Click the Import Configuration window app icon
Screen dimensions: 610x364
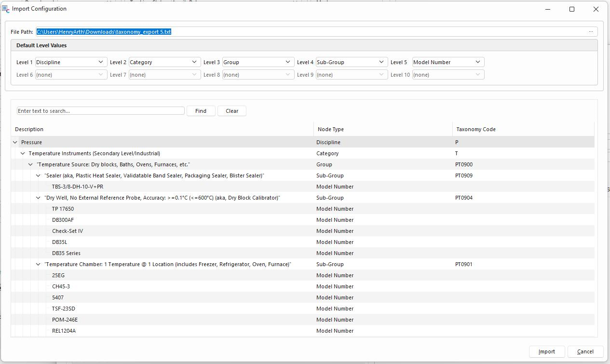(x=6, y=9)
